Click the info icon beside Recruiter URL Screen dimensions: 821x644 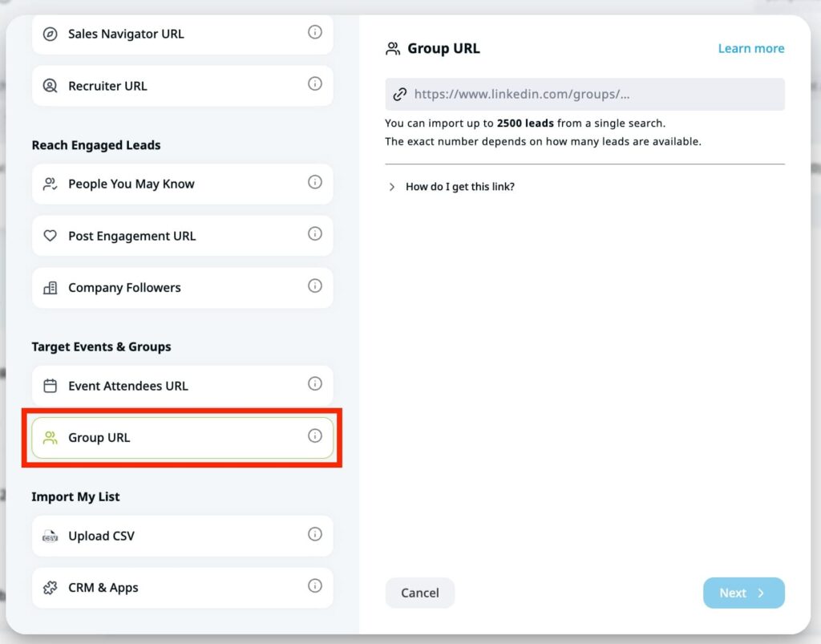click(x=314, y=85)
